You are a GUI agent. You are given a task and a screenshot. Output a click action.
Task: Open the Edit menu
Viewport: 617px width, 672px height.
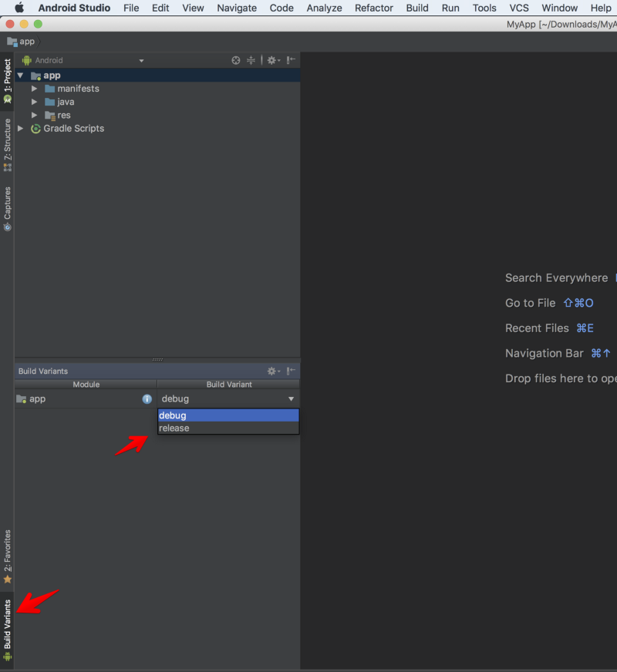point(160,8)
